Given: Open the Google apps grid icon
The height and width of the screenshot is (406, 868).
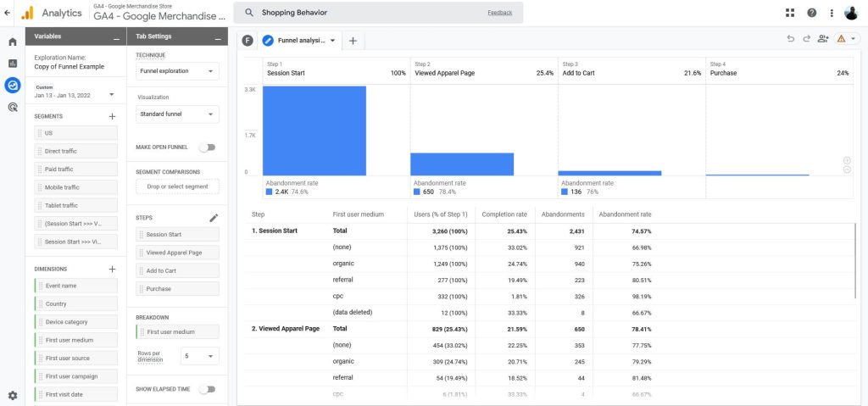Looking at the screenshot, I should (790, 13).
